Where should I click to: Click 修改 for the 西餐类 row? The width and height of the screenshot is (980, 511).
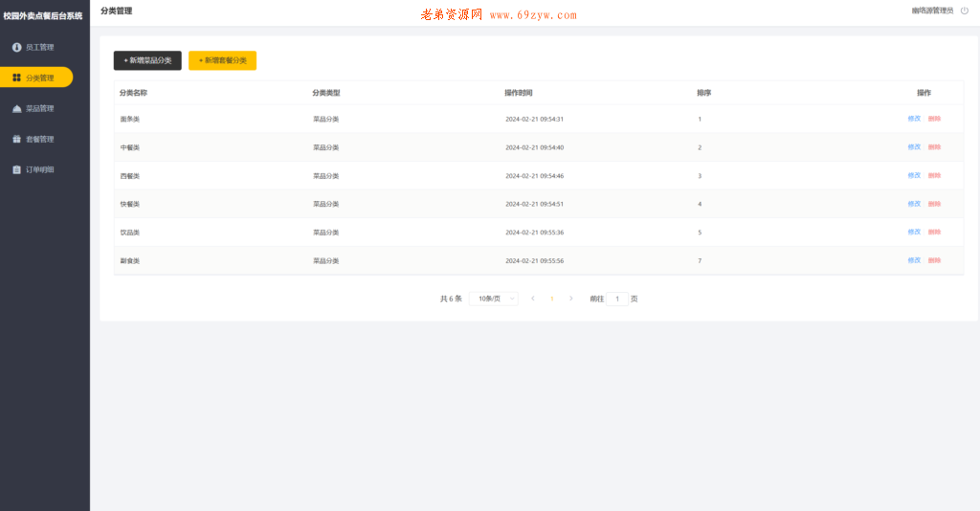[x=914, y=175]
